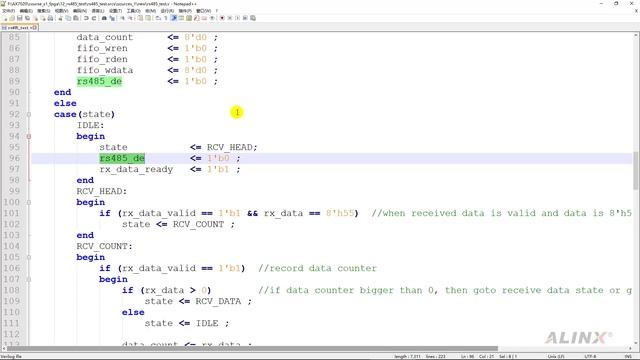Stop macro recording toolbar icon
Viewport: 640px width, 360px height.
230,18
